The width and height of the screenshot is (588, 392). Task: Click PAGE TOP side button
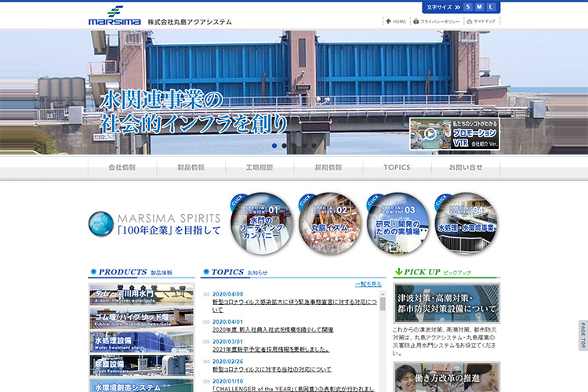583,336
